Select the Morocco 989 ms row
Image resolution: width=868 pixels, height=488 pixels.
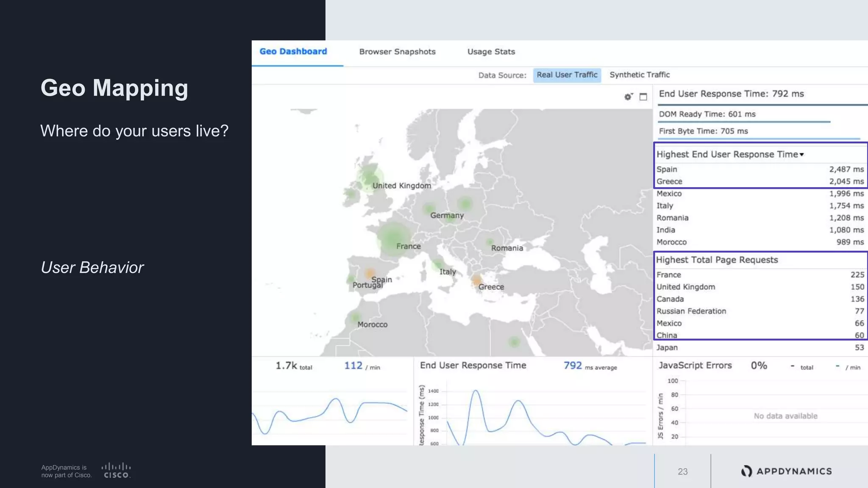[x=760, y=242]
